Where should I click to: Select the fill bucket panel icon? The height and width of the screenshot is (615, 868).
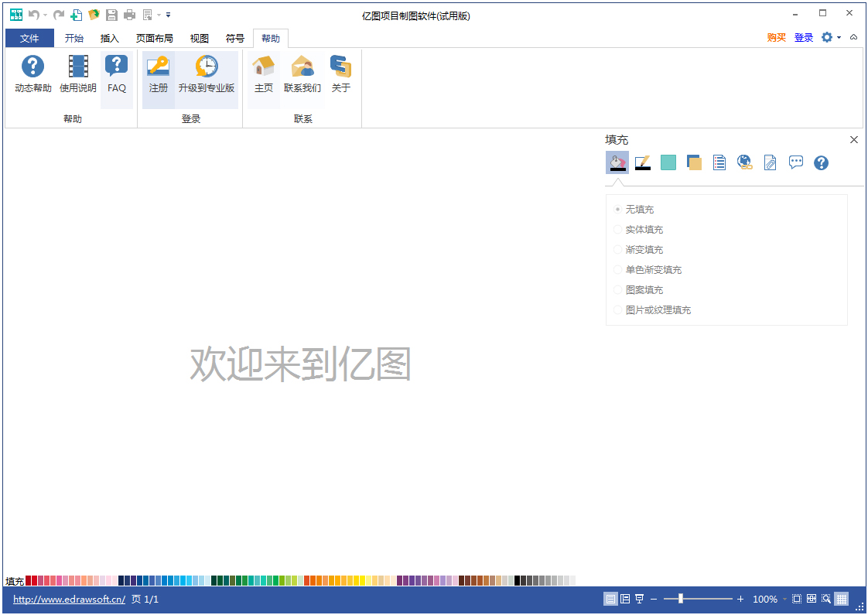tap(617, 162)
